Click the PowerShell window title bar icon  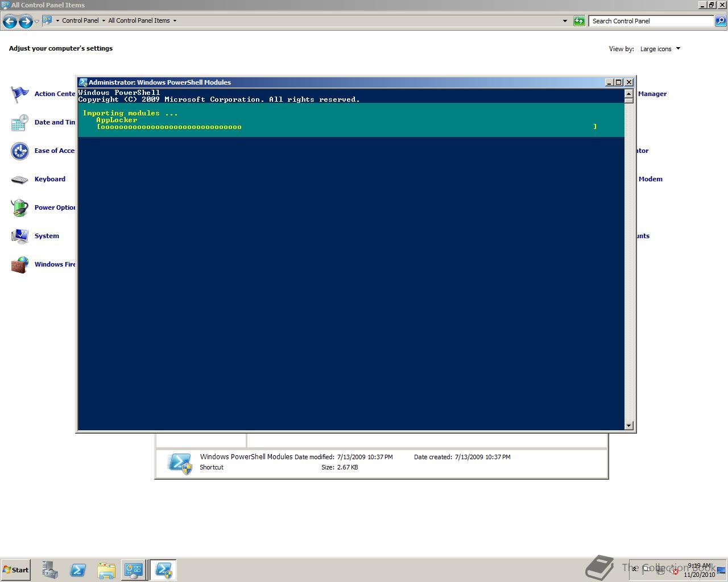83,82
